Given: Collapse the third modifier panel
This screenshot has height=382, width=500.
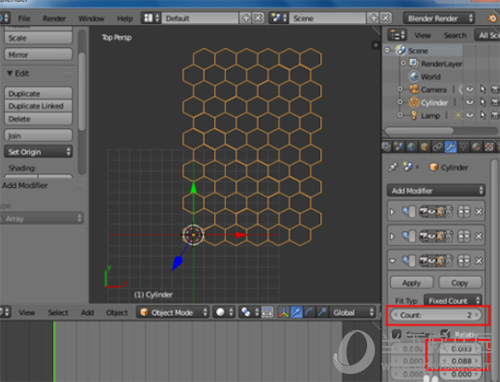Looking at the screenshot, I should (392, 260).
